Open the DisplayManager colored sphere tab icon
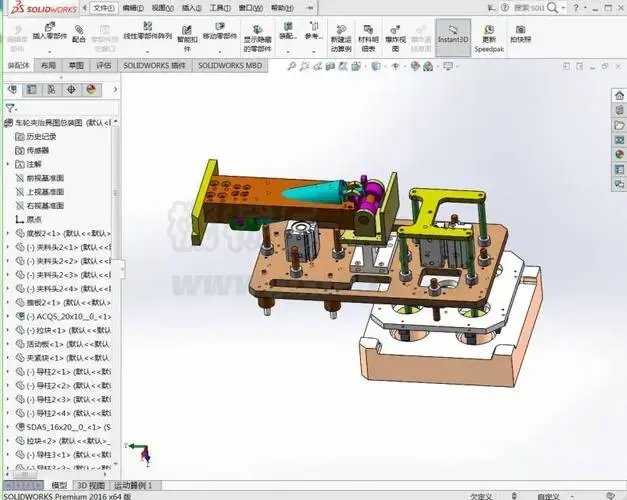The image size is (627, 500). (91, 90)
